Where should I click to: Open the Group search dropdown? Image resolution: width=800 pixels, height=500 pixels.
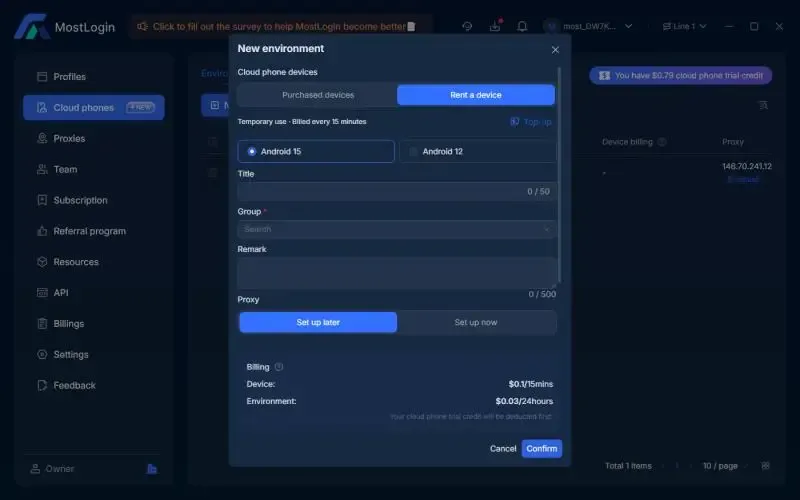tap(396, 229)
